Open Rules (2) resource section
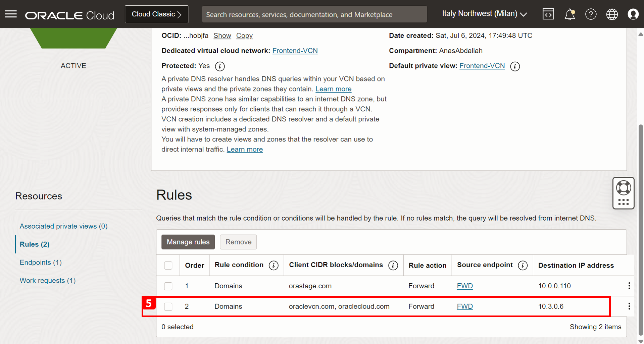The height and width of the screenshot is (344, 644). pos(35,244)
